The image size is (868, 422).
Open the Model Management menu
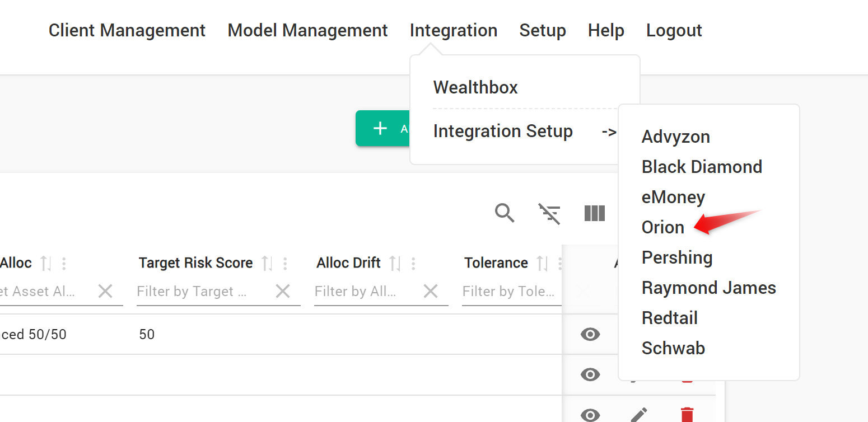307,30
